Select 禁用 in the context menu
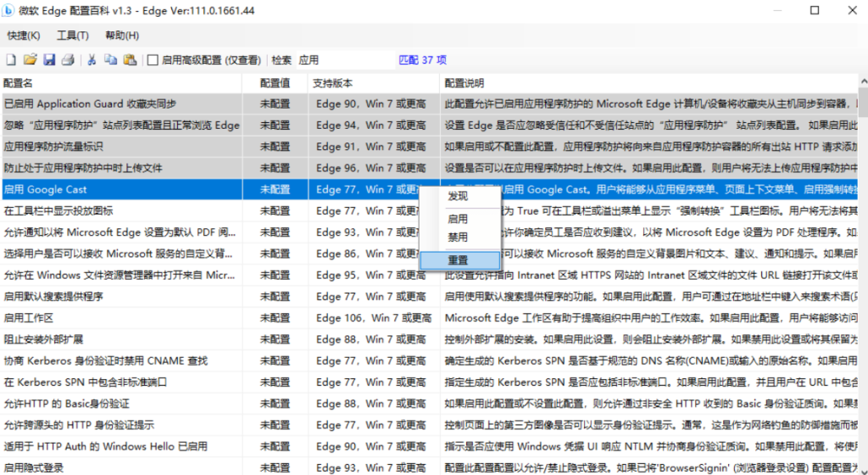Viewport: 868px width, 475px height. pyautogui.click(x=458, y=237)
